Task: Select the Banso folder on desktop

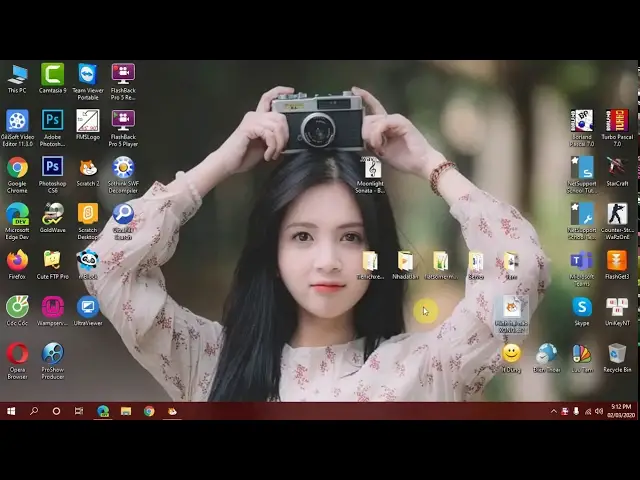Action: [x=476, y=266]
